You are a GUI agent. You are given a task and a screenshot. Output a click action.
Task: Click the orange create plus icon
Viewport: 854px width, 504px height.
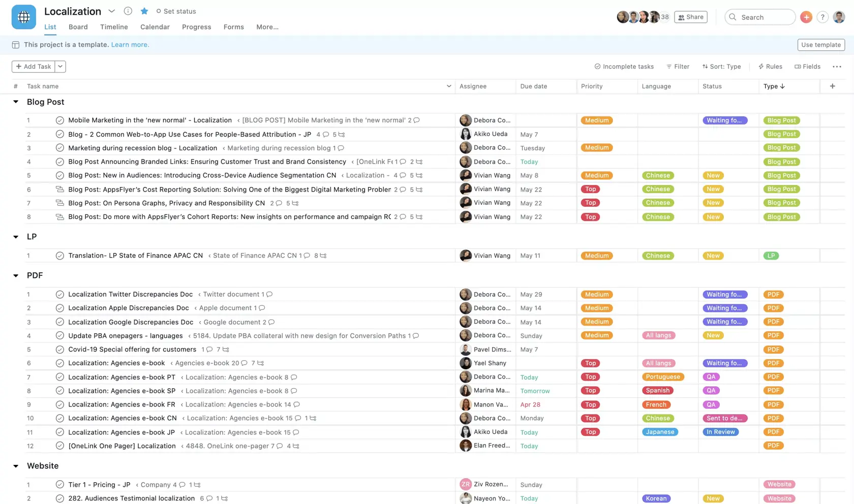click(806, 17)
